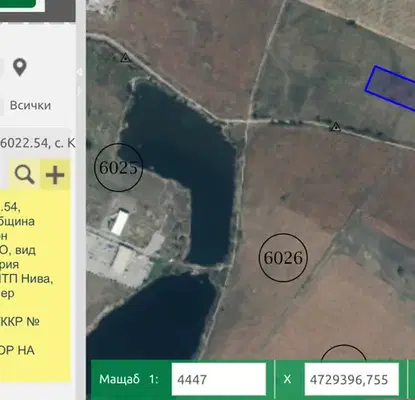This screenshot has width=415, height=400.
Task: Click the yellow parcel info text panel
Action: tap(35, 286)
